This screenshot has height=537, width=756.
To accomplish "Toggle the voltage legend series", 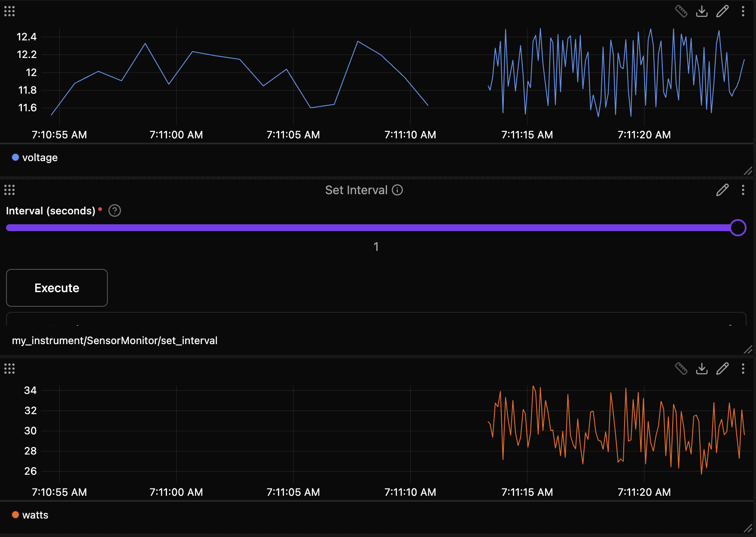I will [35, 158].
